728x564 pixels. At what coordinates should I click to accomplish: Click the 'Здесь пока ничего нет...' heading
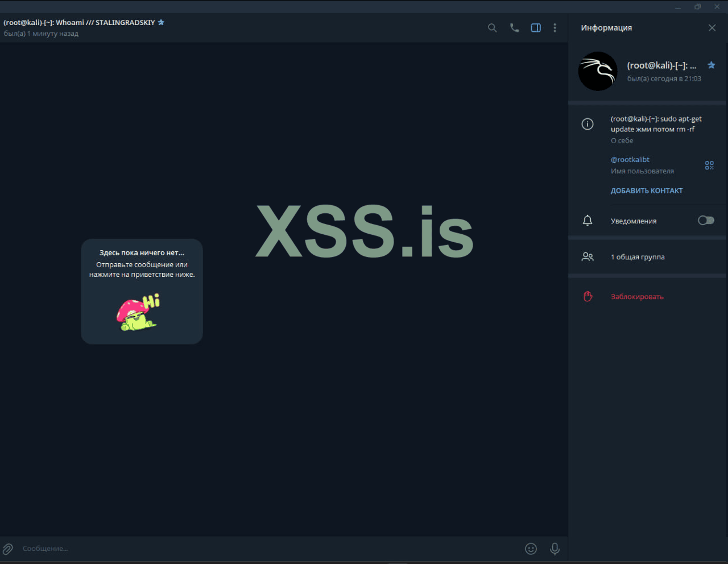coord(142,253)
